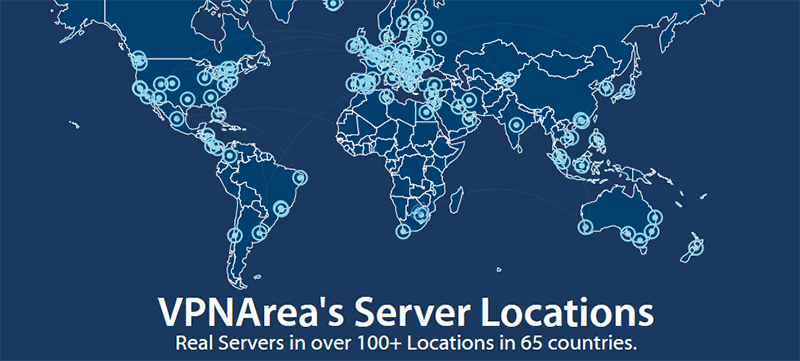Click the Mexico server marker
The height and width of the screenshot is (361, 800).
click(x=177, y=119)
